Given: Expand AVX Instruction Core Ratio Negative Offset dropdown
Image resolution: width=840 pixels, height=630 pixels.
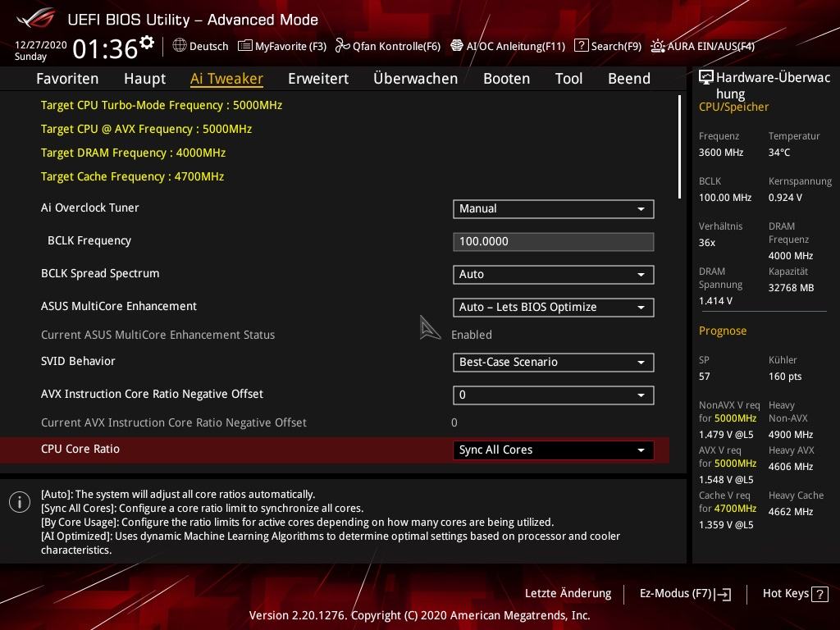Looking at the screenshot, I should click(554, 395).
